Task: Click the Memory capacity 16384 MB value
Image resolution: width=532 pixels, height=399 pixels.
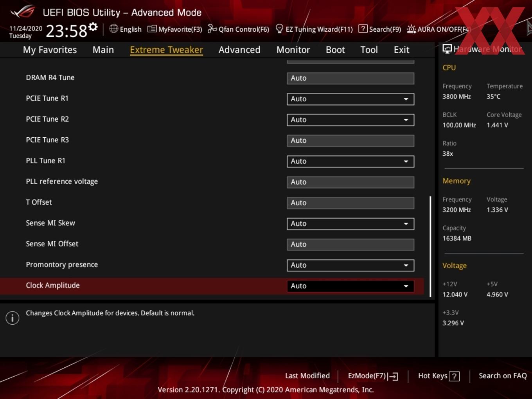Action: pyautogui.click(x=457, y=238)
